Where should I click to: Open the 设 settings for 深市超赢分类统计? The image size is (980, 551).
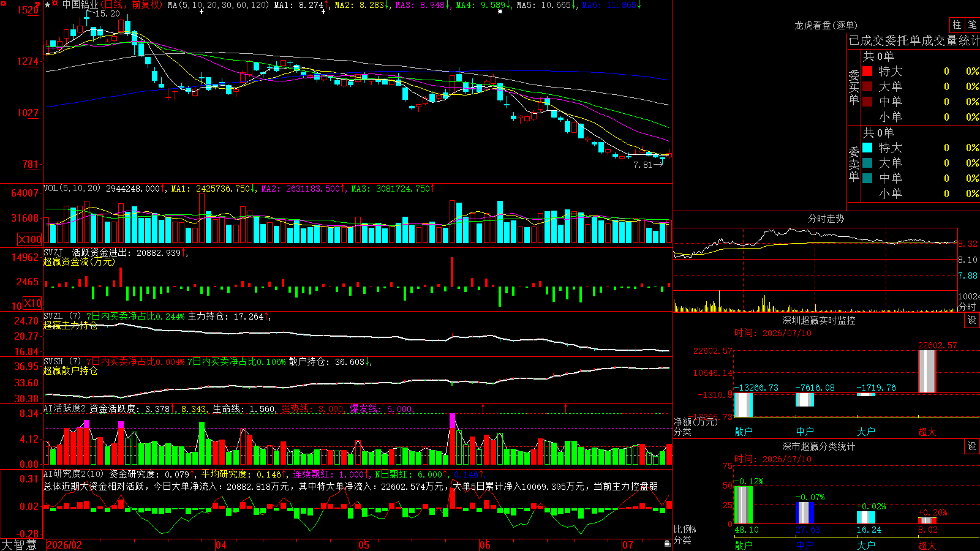pos(972,446)
